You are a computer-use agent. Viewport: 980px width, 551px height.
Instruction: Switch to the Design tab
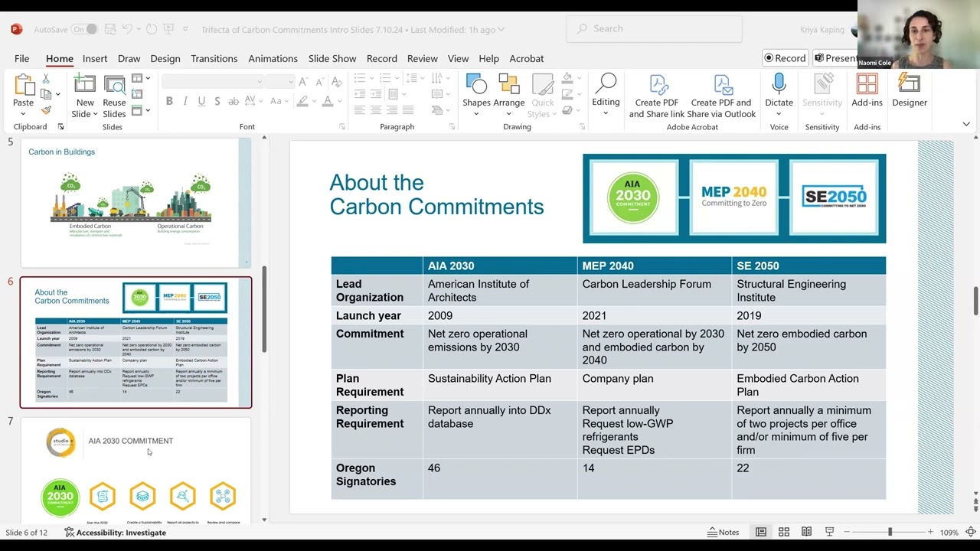pos(165,58)
